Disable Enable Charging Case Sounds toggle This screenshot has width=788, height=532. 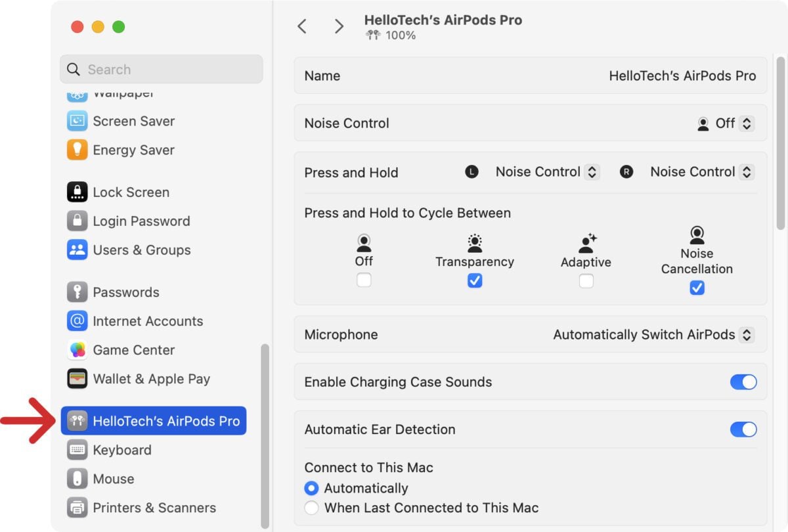tap(743, 382)
